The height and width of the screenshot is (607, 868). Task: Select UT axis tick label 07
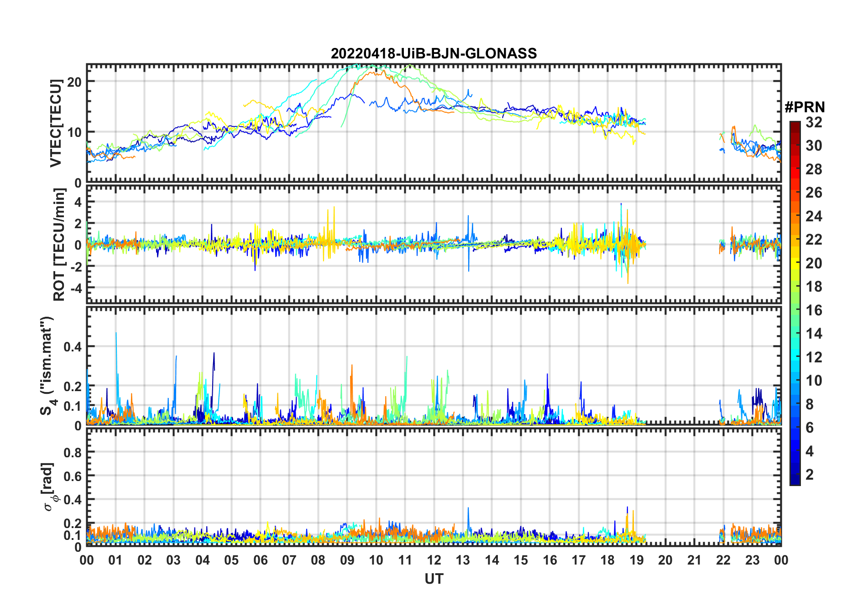coord(289,560)
